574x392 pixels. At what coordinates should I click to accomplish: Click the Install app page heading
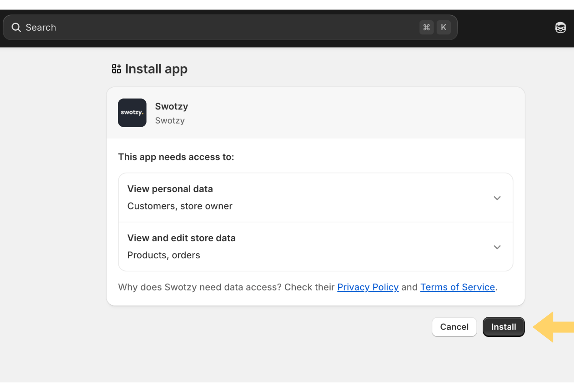pyautogui.click(x=156, y=69)
